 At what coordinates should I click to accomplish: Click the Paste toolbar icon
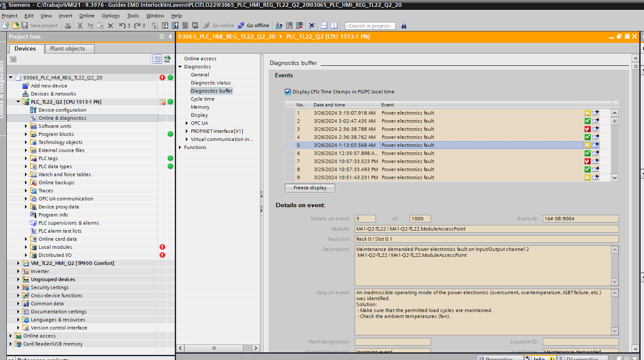[x=100, y=25]
